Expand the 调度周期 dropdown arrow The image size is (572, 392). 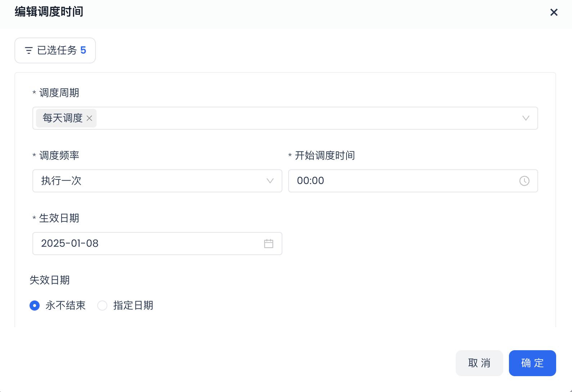click(x=526, y=118)
